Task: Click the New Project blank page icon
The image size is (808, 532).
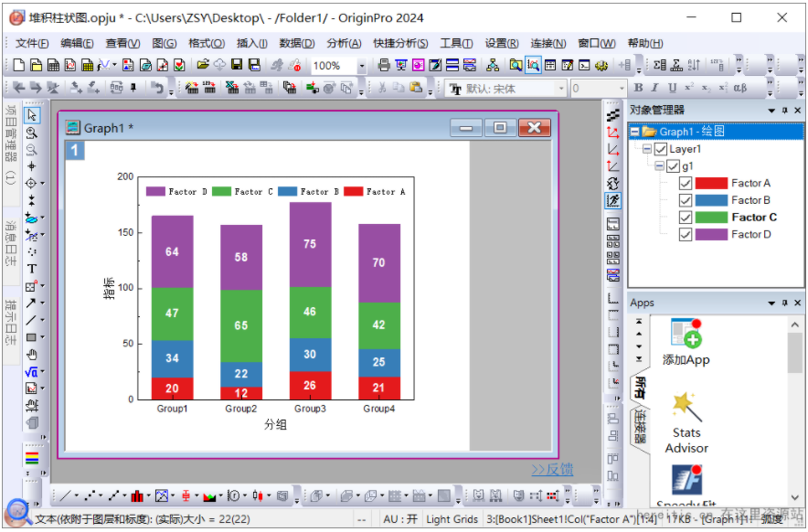Action: 19,65
